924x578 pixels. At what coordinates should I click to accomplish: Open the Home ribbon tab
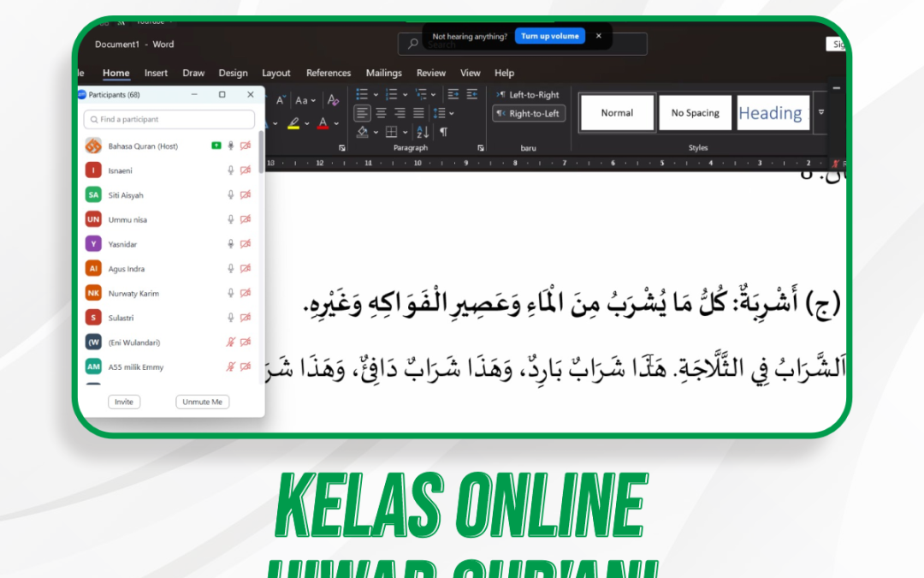pyautogui.click(x=116, y=73)
